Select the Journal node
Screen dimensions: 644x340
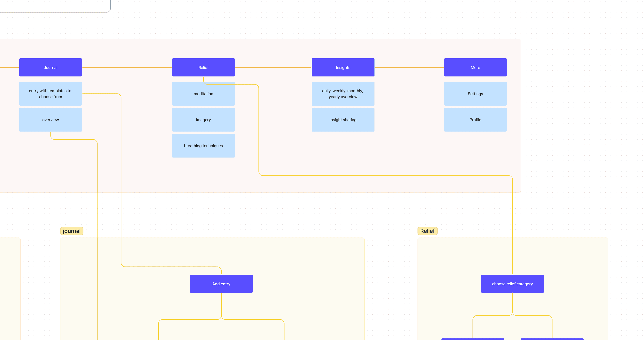(50, 67)
